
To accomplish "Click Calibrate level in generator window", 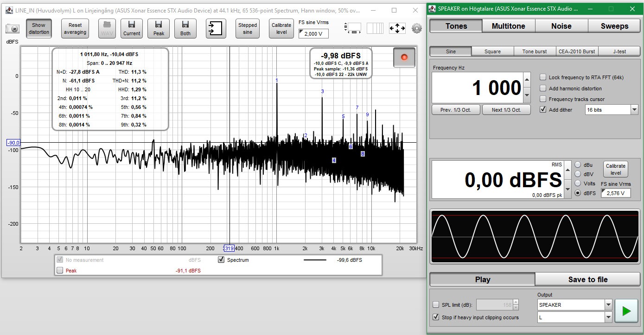I will coord(615,169).
